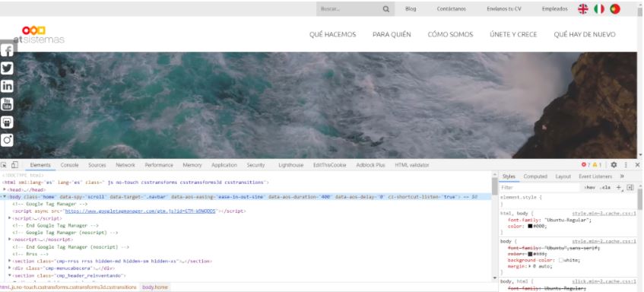
Task: Open the Memory tab
Action: 192,165
